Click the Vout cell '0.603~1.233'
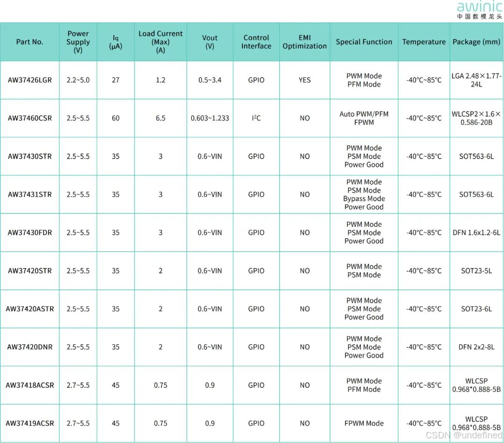Screen dimensions: 504x443 pos(210,118)
